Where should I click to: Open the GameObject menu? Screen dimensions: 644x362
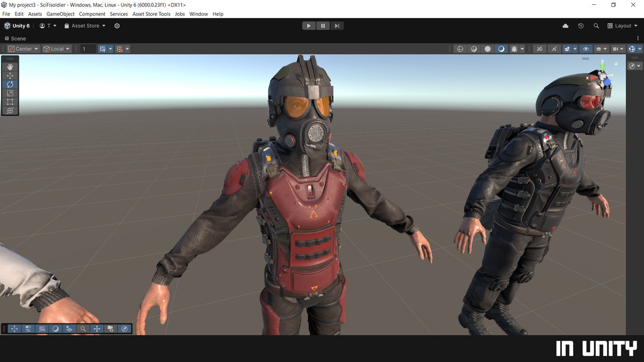[61, 14]
